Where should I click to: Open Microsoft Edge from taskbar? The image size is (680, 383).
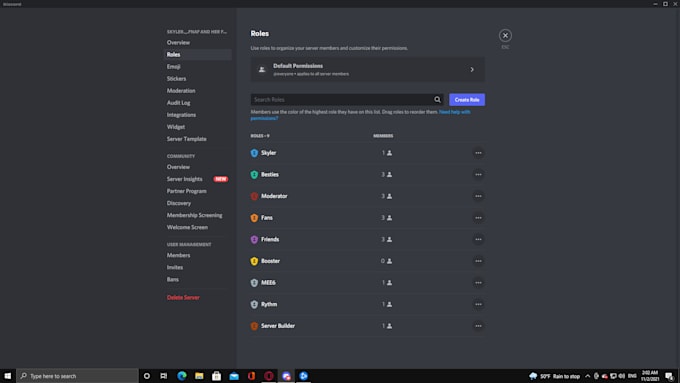coord(182,376)
